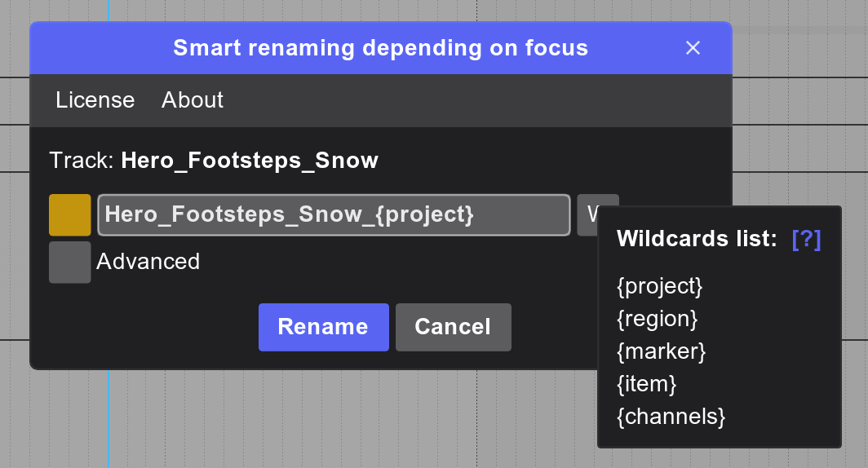Insert the {marker} wildcard
Viewport: 868px width, 468px height.
[661, 351]
